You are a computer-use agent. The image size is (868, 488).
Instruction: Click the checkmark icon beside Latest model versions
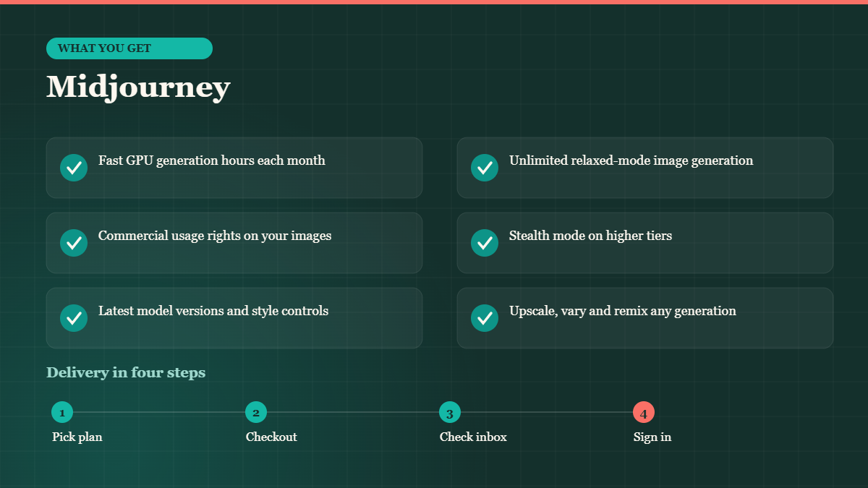pos(74,318)
